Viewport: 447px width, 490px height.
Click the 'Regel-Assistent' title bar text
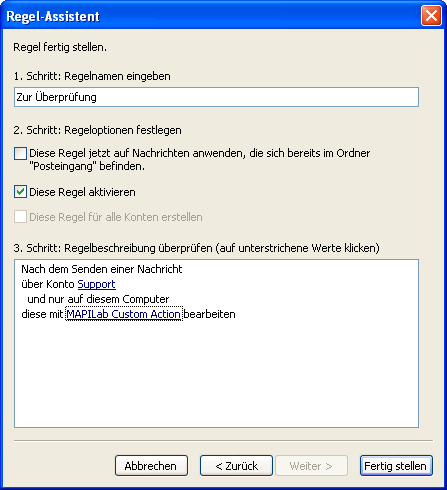click(53, 16)
